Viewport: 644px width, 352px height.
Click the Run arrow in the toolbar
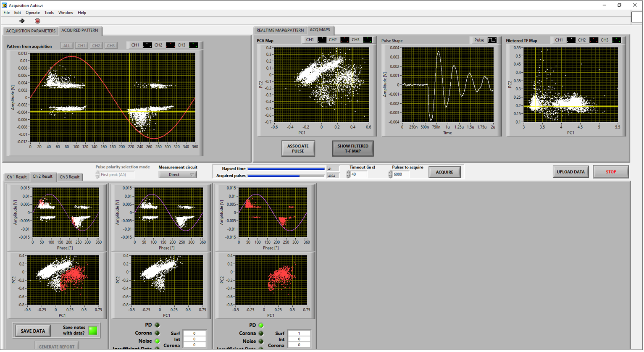22,21
